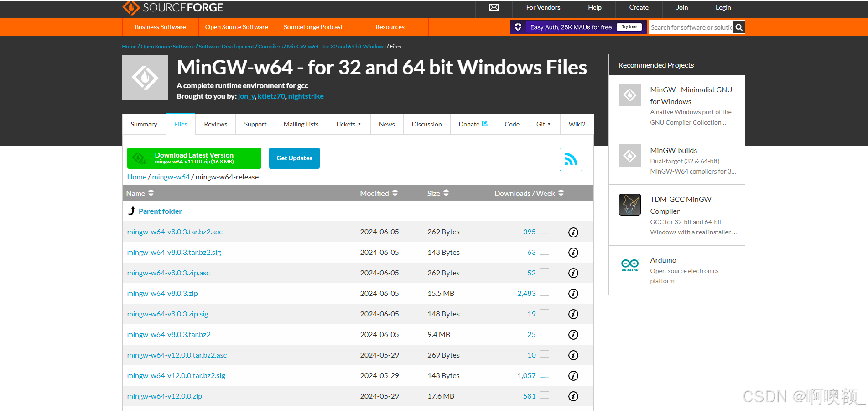Viewport: 868px width, 411px height.
Task: Open the Resources menu
Action: [x=390, y=27]
